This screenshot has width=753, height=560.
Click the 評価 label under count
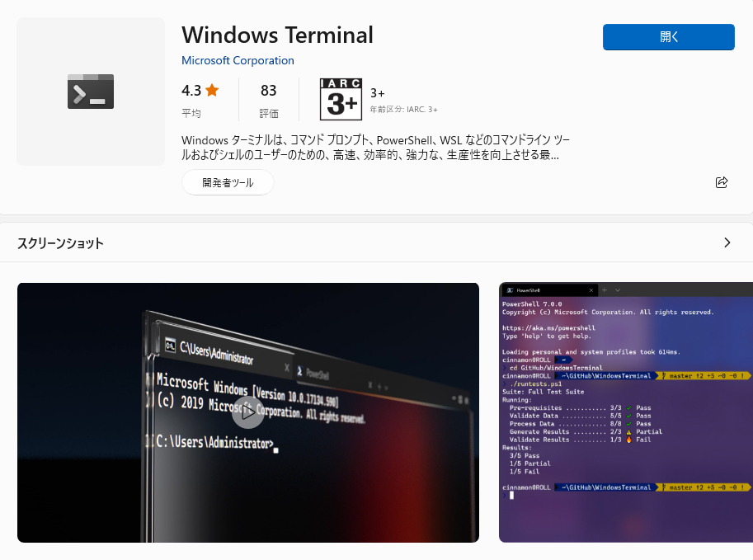[269, 113]
